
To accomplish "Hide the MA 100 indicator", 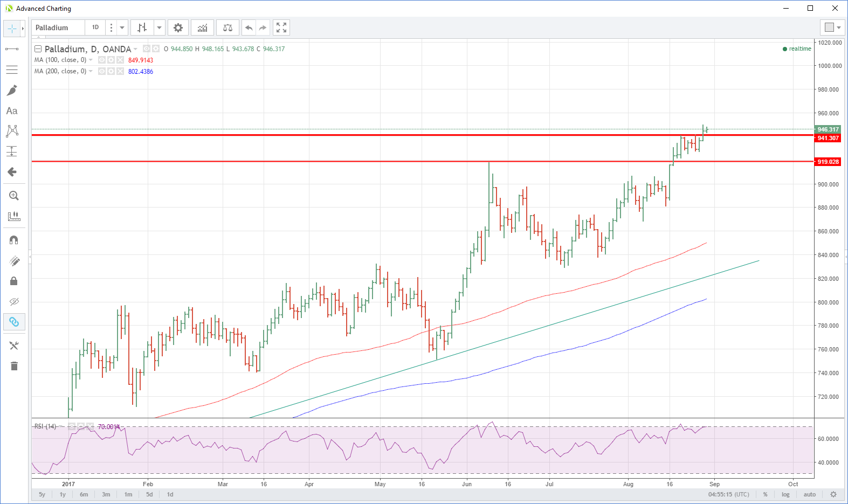I will 102,60.
